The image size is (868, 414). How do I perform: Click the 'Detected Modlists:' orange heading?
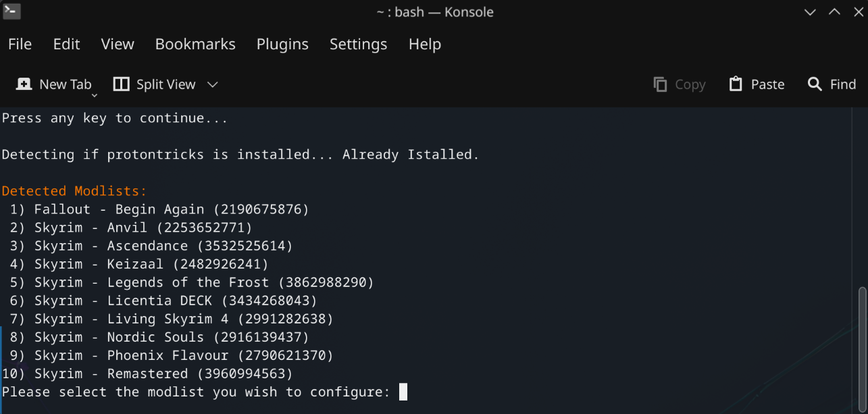[74, 191]
